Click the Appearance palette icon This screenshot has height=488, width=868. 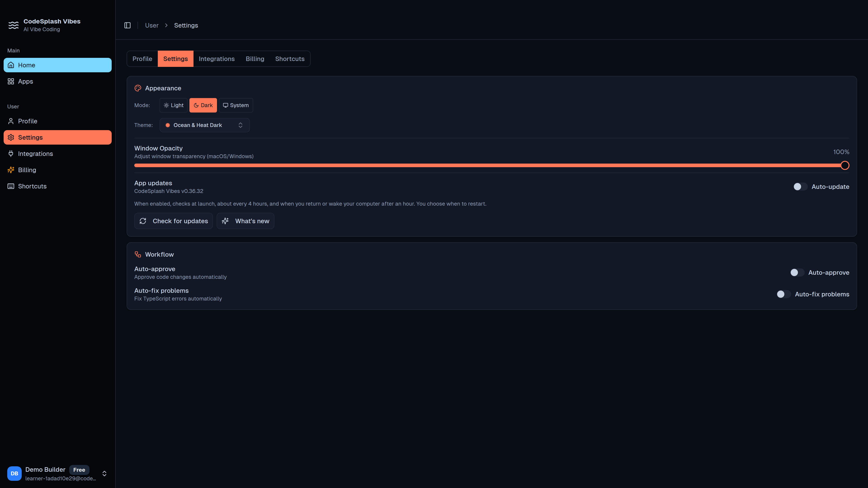click(138, 88)
